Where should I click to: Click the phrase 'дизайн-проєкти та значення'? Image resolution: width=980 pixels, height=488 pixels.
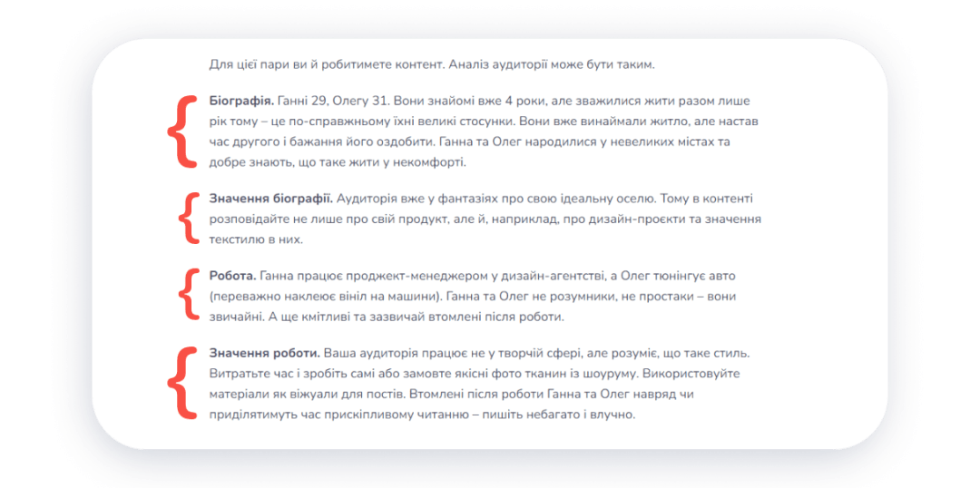[673, 220]
